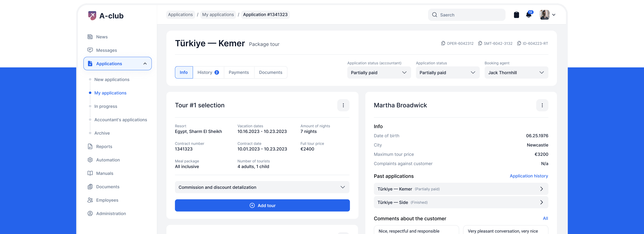
Task: Expand Commission and discount detalization
Action: click(x=262, y=187)
